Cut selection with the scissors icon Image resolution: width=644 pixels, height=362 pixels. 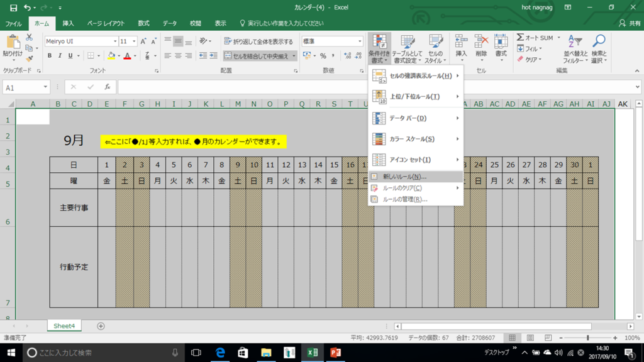pos(29,37)
